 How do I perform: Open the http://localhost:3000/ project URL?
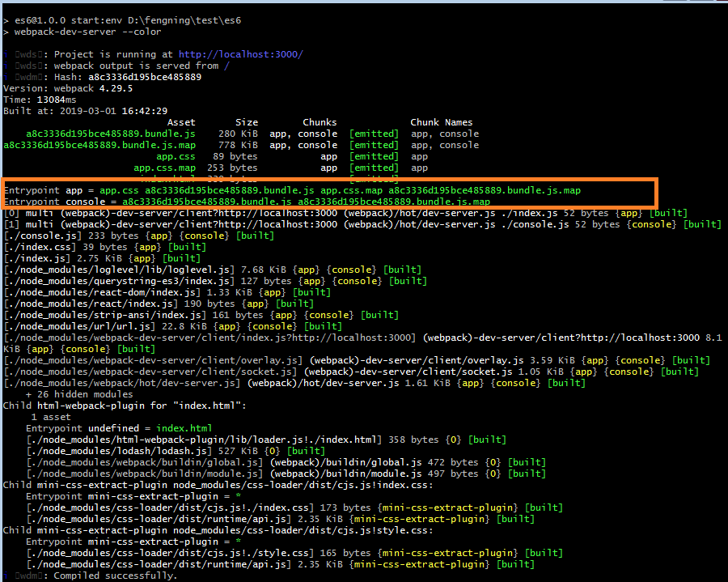click(240, 54)
